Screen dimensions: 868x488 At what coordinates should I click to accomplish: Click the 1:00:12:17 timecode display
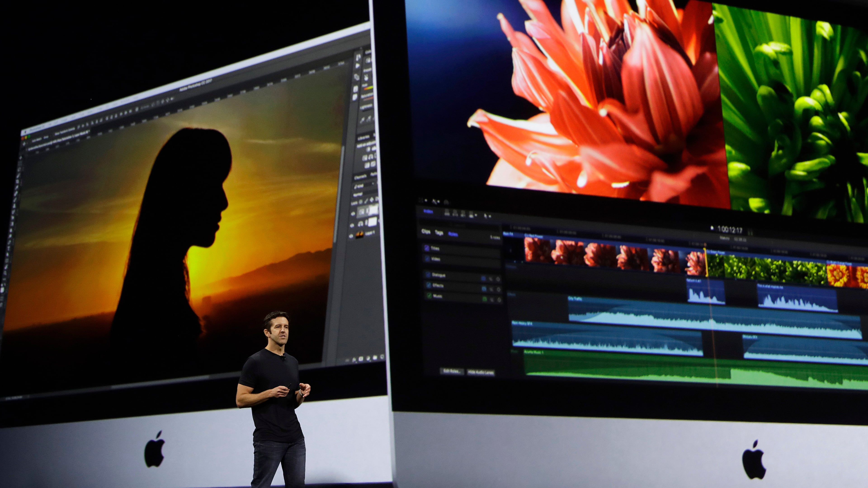pos(730,230)
